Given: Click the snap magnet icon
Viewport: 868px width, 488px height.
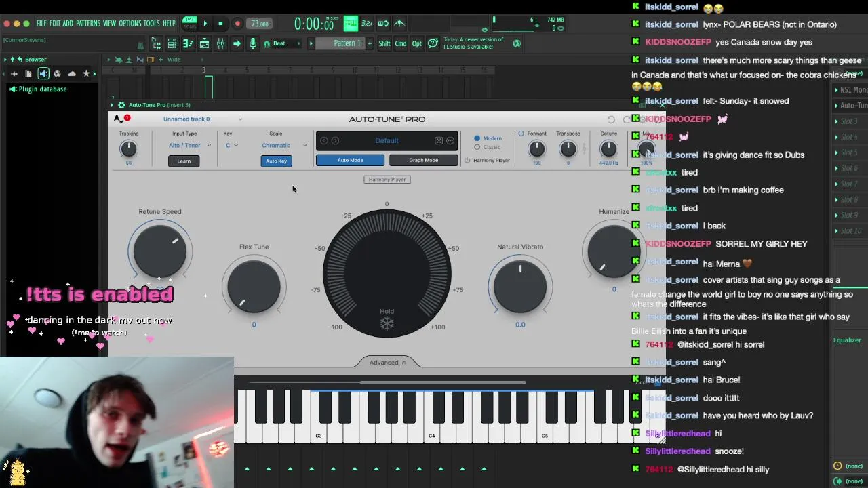Looking at the screenshot, I should [x=267, y=44].
